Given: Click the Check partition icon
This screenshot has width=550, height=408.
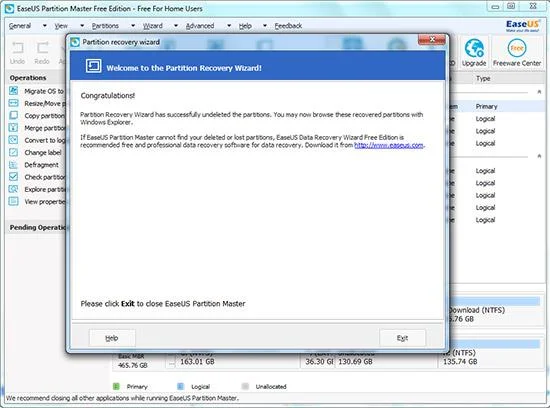Looking at the screenshot, I should tap(13, 177).
